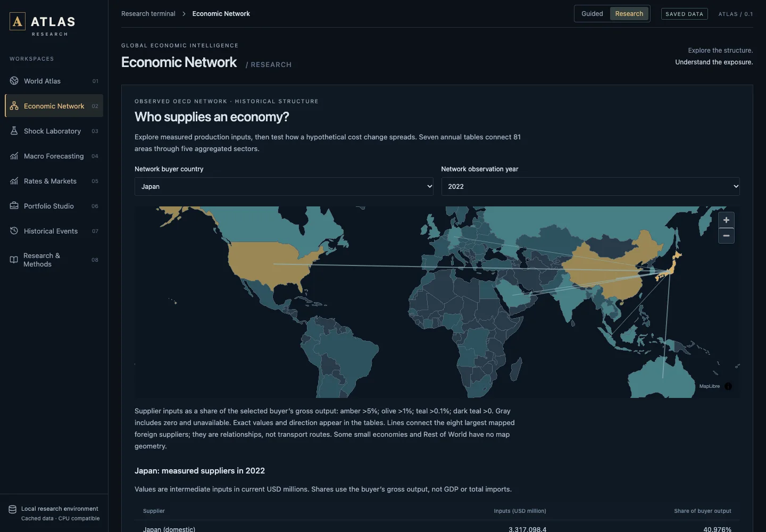Viewport: 766px width, 532px height.
Task: Click the local research environment database icon
Action: [13, 509]
